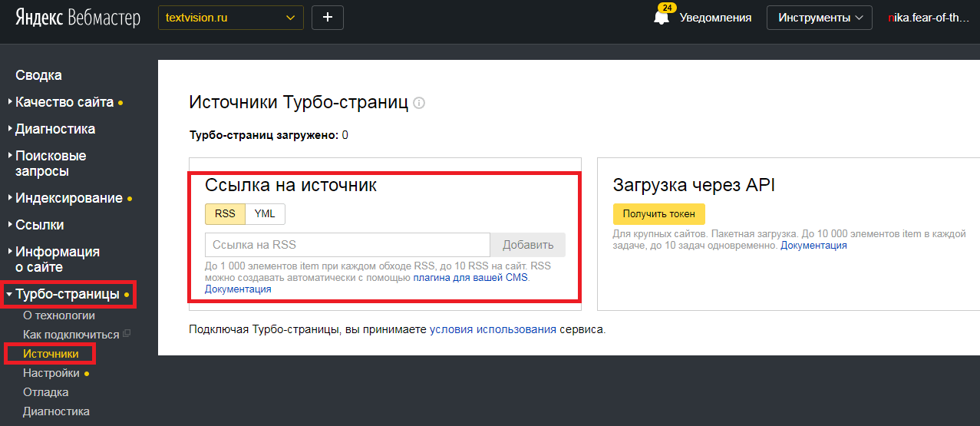This screenshot has height=426, width=980.
Task: Focus the Ссылка на RSS input field
Action: coord(348,245)
